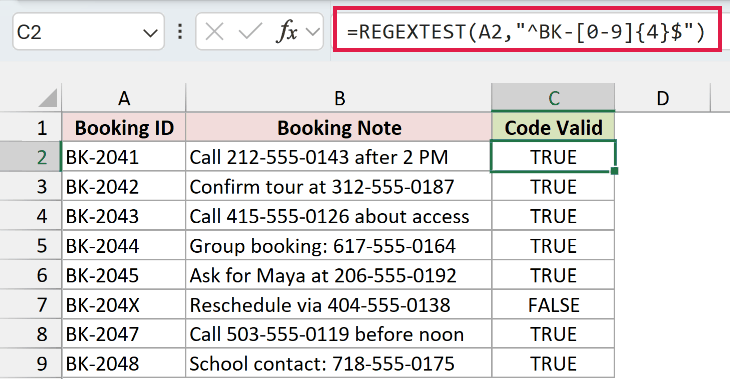Select cell containing BK-2048
This screenshot has width=730, height=379.
123,363
